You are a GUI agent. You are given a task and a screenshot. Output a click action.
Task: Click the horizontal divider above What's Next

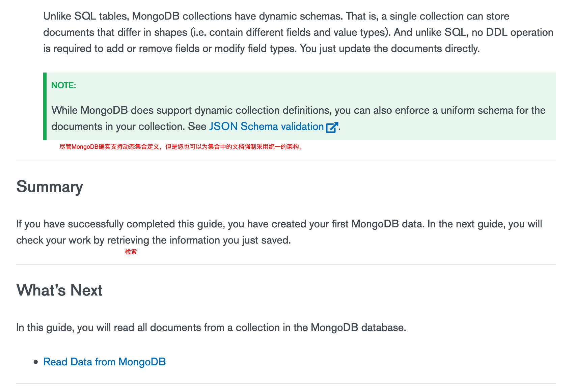point(286,264)
